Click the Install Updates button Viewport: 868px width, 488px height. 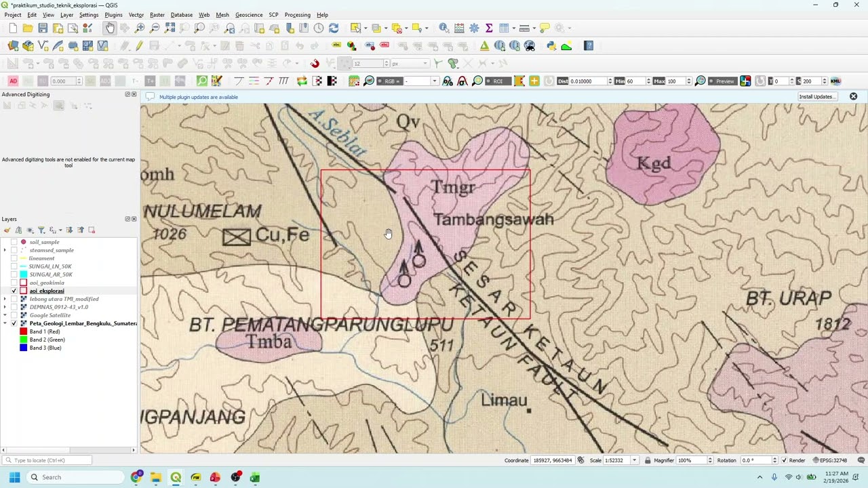coord(817,96)
